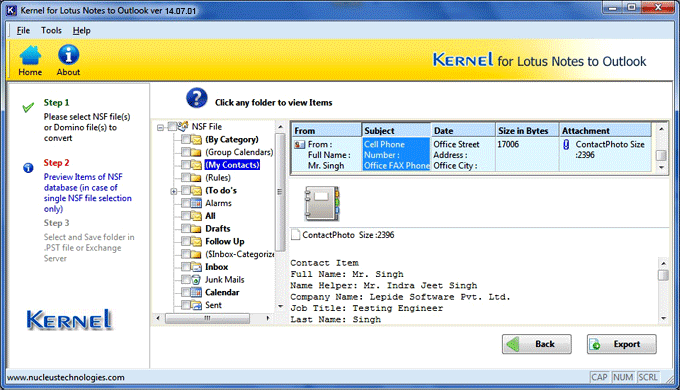Click the Drafts folder icon
Image resolution: width=680 pixels, height=390 pixels.
tap(196, 229)
